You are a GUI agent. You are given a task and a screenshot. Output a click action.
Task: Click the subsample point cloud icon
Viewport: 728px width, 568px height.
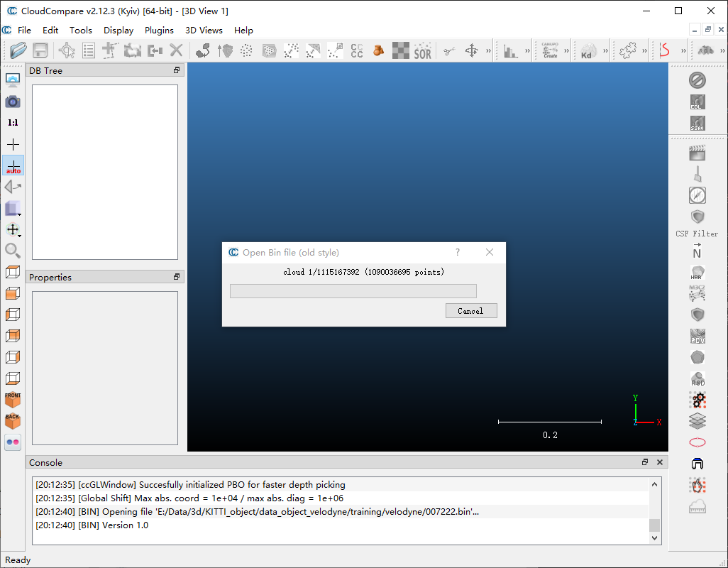[246, 50]
